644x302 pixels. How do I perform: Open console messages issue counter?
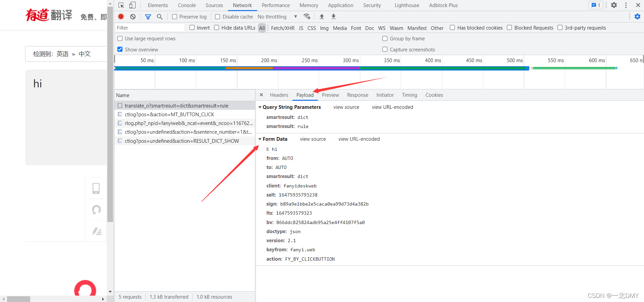tap(596, 5)
